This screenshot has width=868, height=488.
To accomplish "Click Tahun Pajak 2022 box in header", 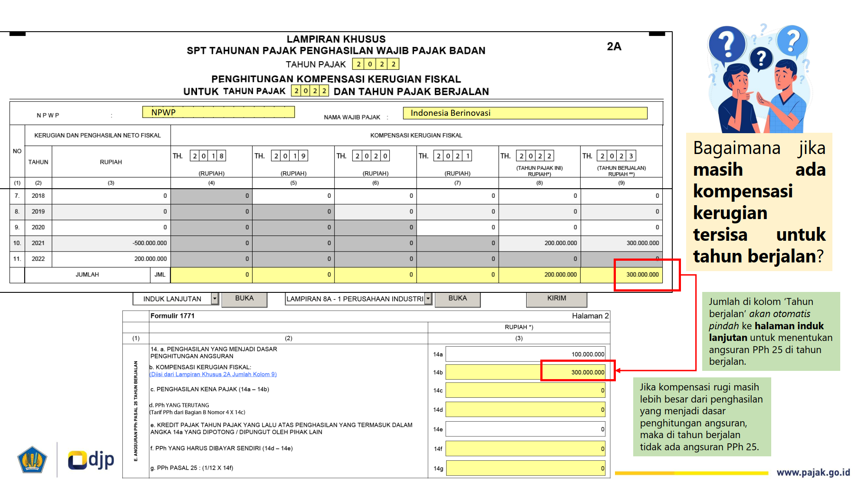I will (376, 64).
